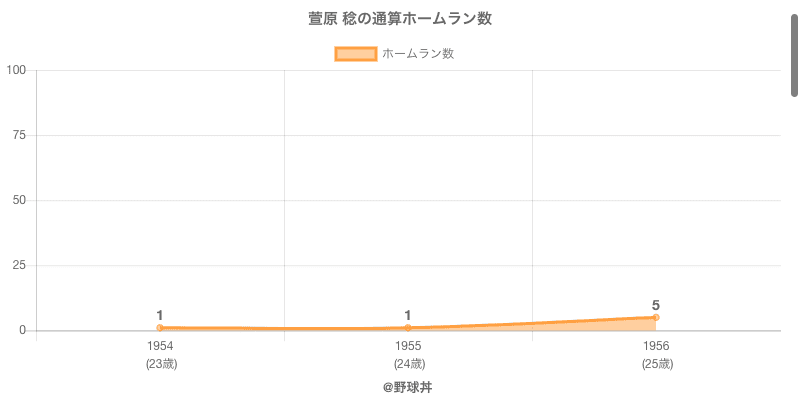Click the value label 1 above 1955
The image size is (800, 400).
(x=408, y=316)
